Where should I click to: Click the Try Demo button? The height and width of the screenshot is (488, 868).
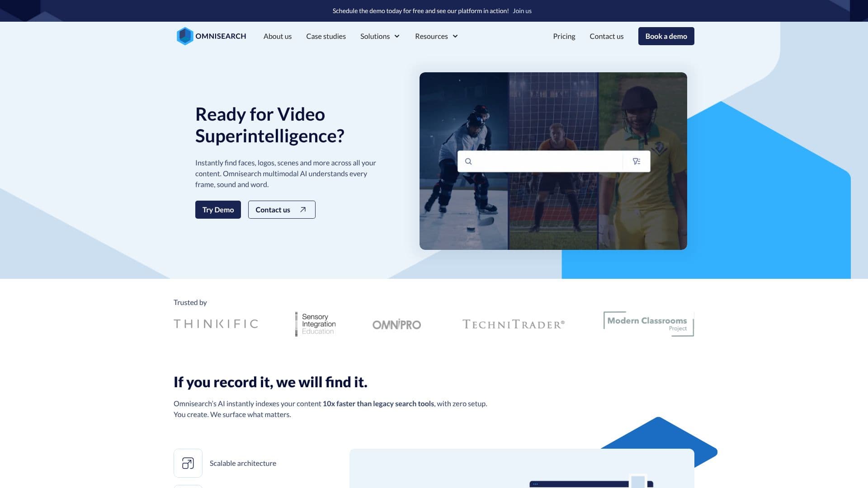coord(218,210)
